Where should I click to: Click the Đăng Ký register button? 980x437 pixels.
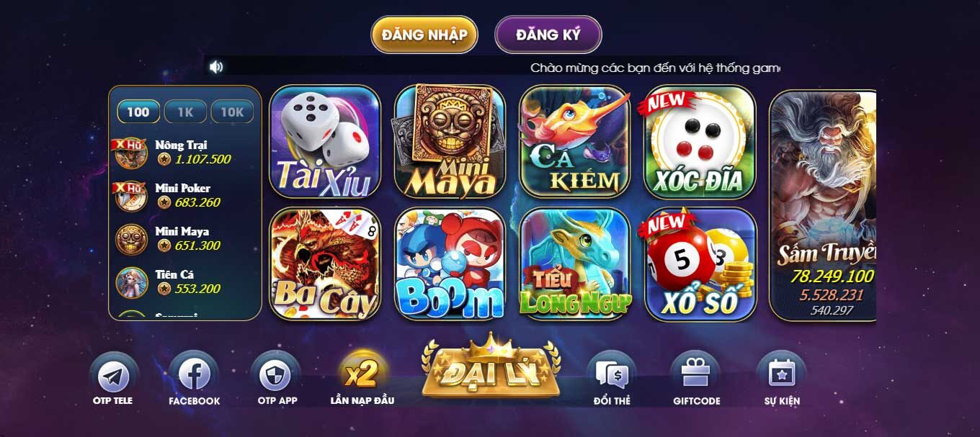pos(548,35)
